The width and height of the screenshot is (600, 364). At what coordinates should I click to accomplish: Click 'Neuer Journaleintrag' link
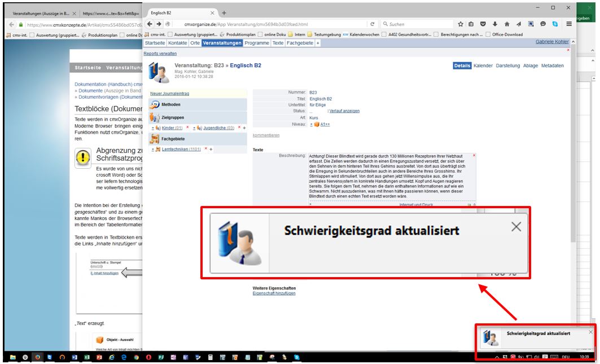169,93
